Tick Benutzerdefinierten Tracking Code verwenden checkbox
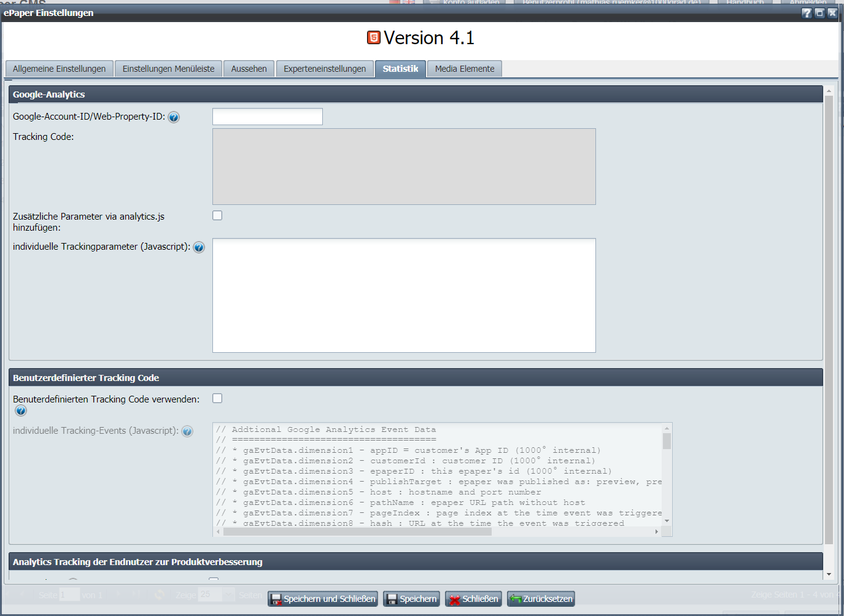The height and width of the screenshot is (616, 844). tap(217, 398)
